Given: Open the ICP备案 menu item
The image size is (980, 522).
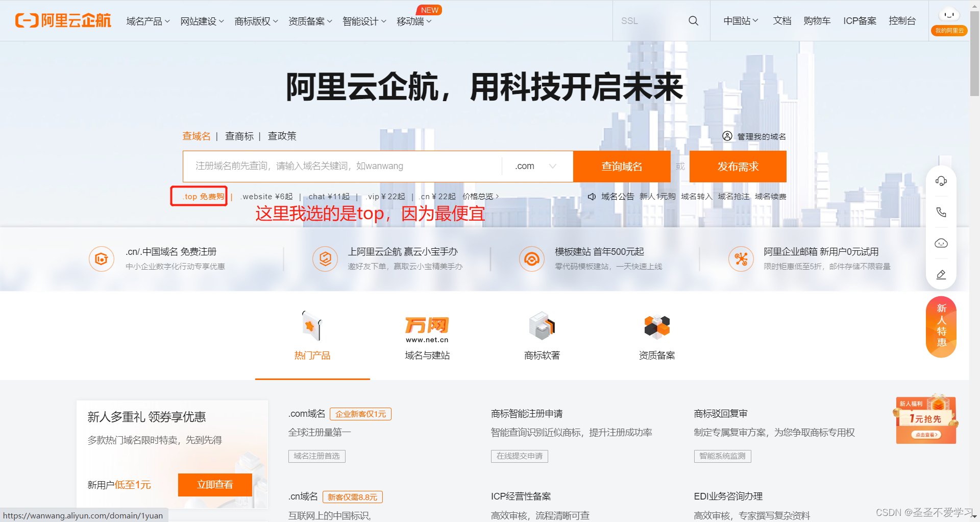Looking at the screenshot, I should 860,21.
